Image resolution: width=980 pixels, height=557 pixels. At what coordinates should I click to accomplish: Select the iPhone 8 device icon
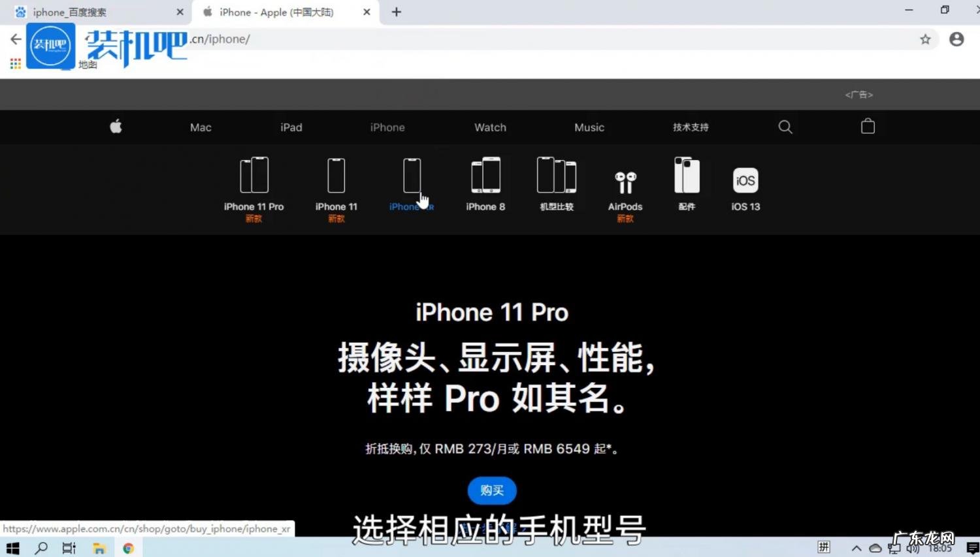485,175
